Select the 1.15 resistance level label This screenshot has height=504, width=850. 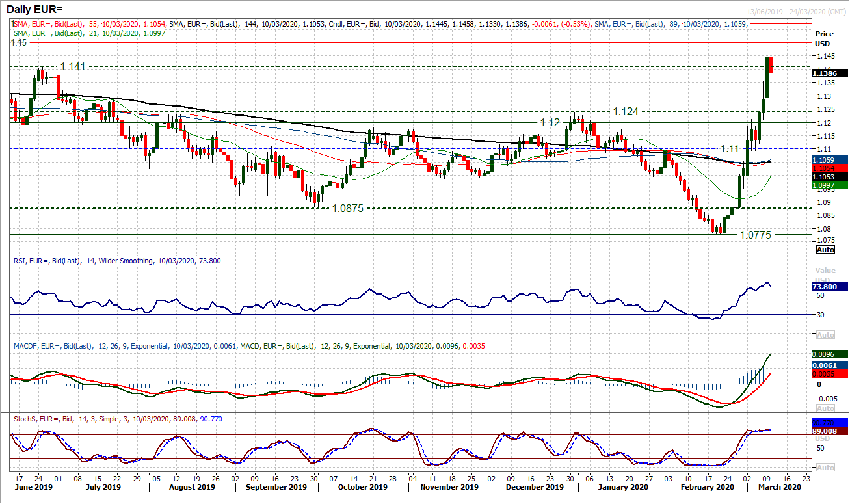(18, 42)
